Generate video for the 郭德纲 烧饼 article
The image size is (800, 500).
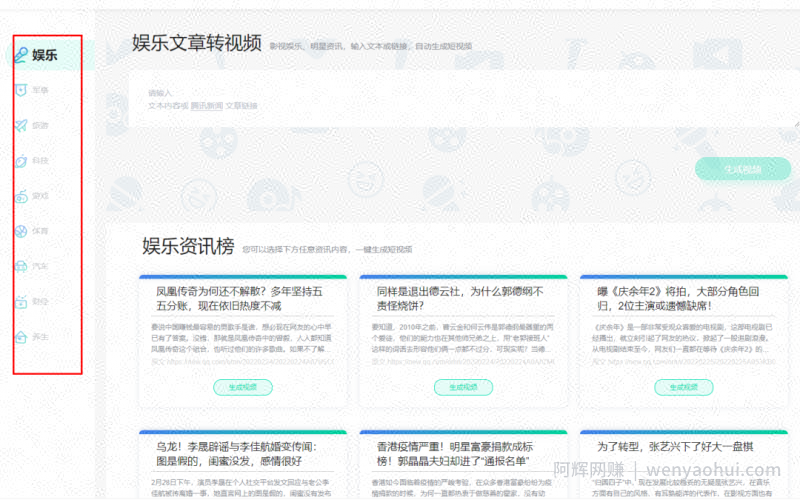pyautogui.click(x=463, y=387)
